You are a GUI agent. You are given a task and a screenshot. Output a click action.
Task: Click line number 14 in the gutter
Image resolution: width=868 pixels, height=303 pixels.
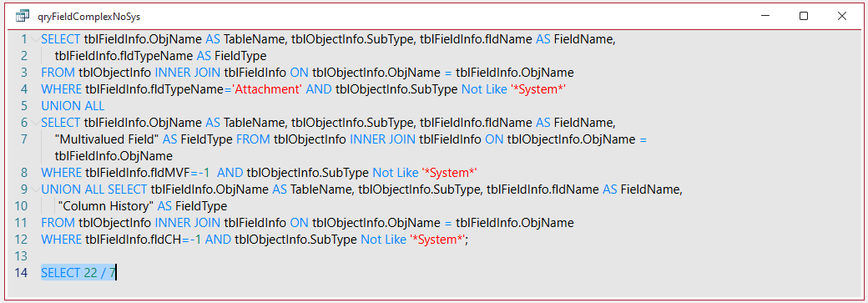pos(21,273)
